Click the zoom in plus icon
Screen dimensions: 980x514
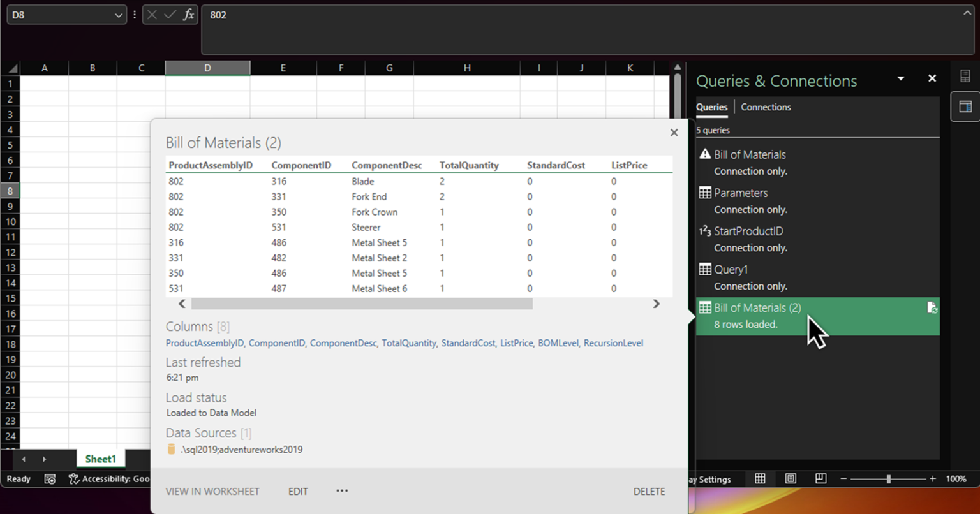933,479
